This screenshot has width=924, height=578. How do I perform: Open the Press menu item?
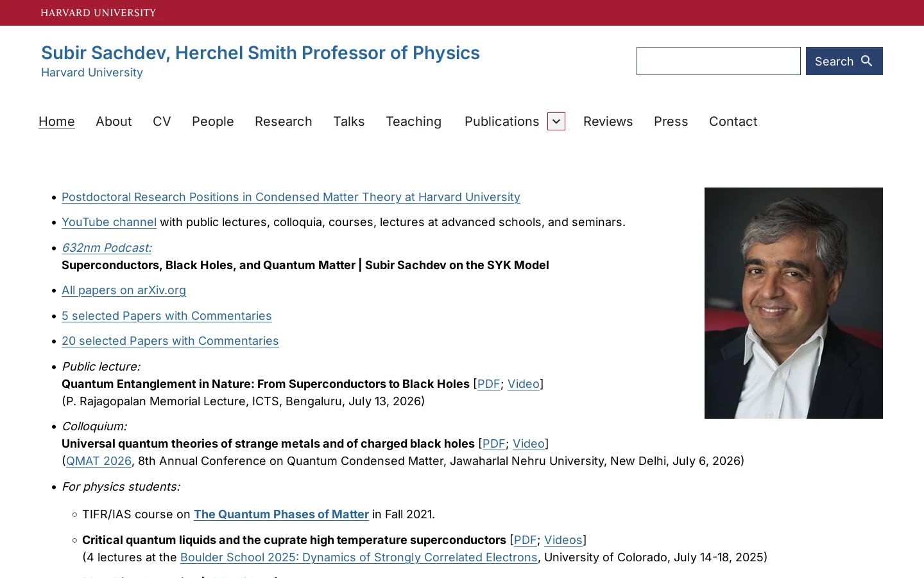tap(671, 121)
